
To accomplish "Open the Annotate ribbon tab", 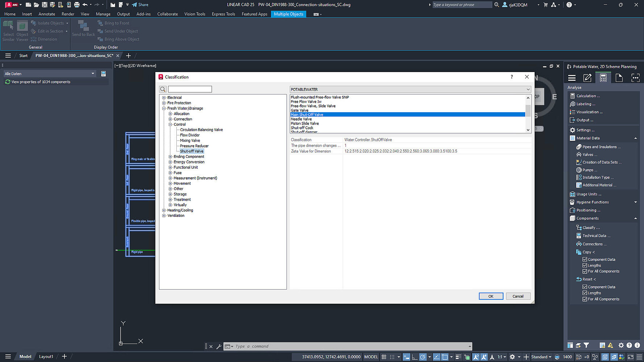I will point(47,14).
